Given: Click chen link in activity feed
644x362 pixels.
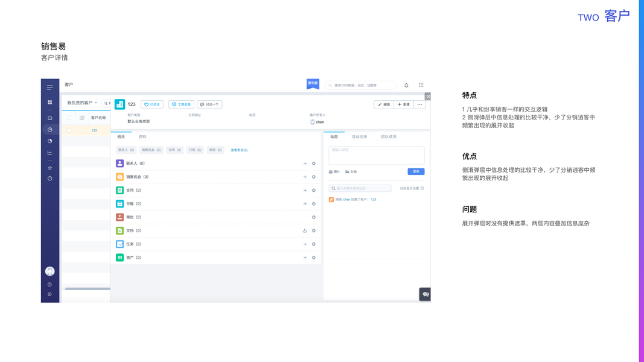Looking at the screenshot, I should (x=346, y=200).
